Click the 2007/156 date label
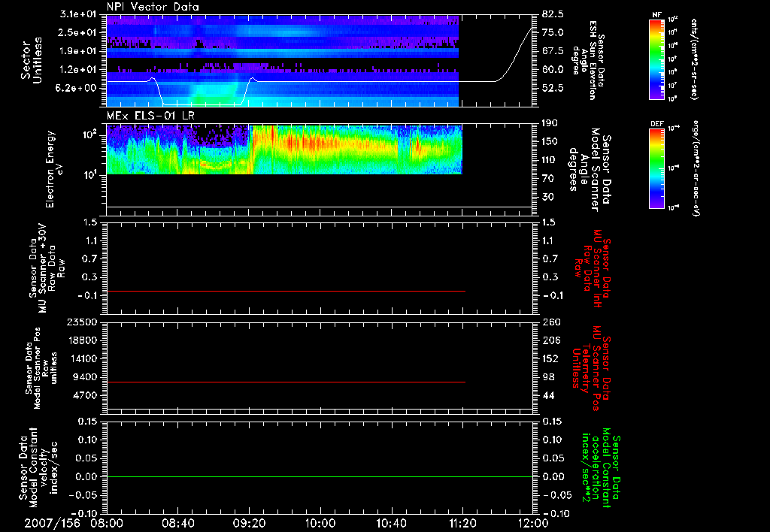 pyautogui.click(x=52, y=523)
